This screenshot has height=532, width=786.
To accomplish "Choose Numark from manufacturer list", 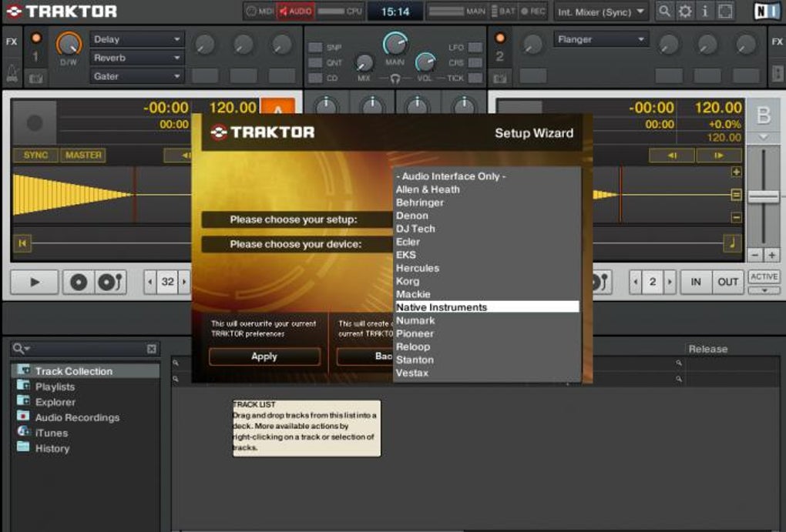I will tap(487, 320).
